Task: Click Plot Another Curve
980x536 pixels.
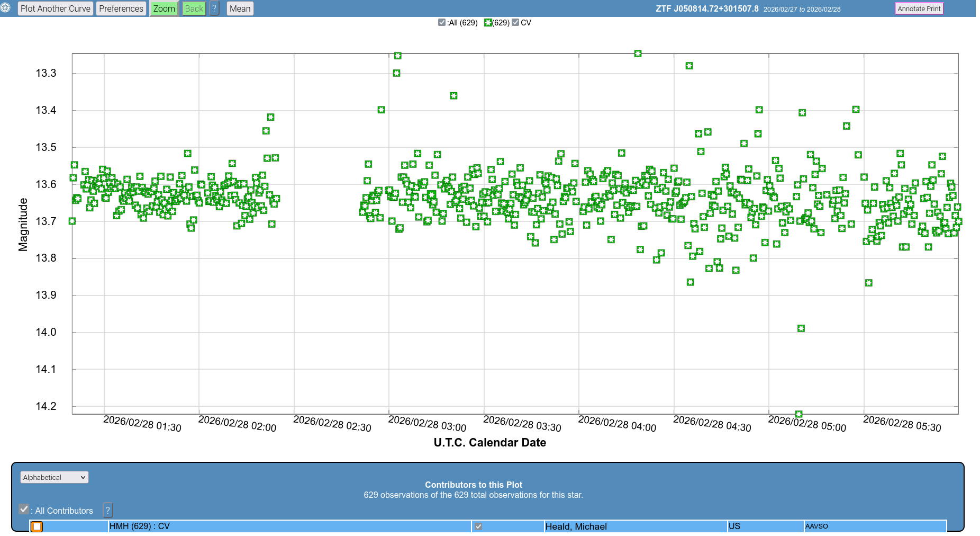Action: [x=56, y=8]
